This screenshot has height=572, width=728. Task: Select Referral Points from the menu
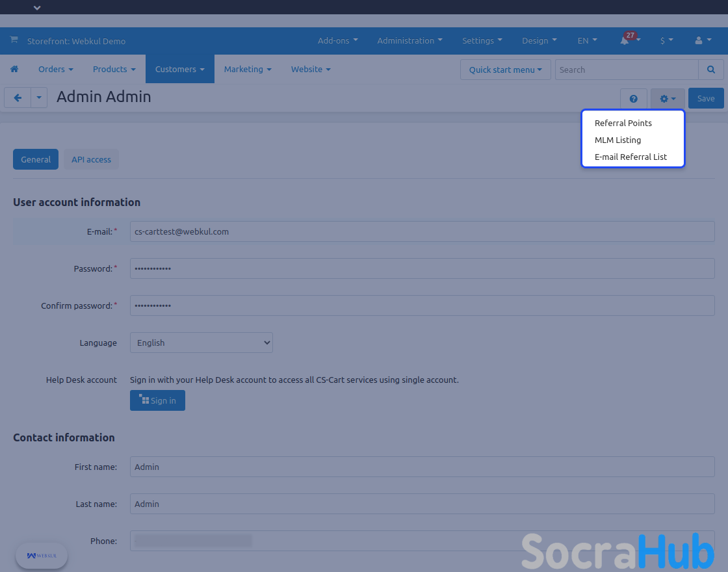(623, 123)
